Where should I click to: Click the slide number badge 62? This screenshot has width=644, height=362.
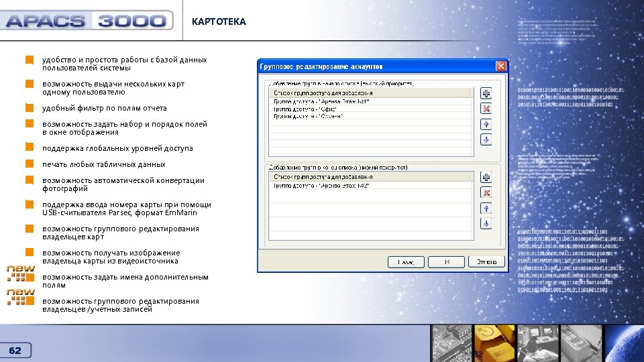click(15, 351)
